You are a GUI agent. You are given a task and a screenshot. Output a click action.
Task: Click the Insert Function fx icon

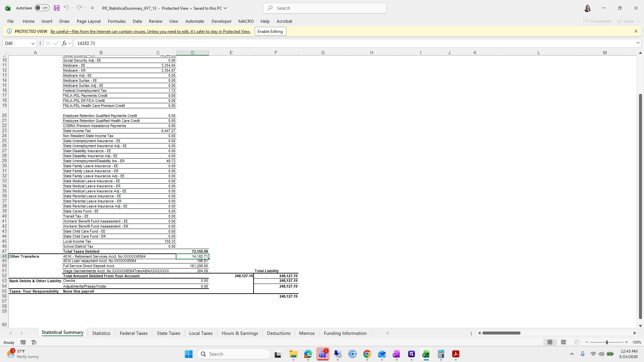[64, 43]
